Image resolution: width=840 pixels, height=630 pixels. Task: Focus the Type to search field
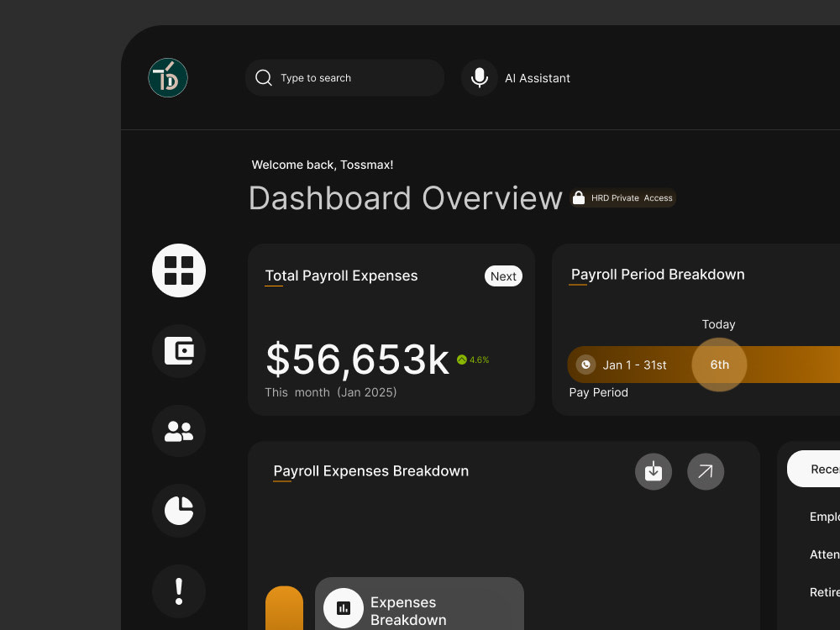[x=344, y=77]
